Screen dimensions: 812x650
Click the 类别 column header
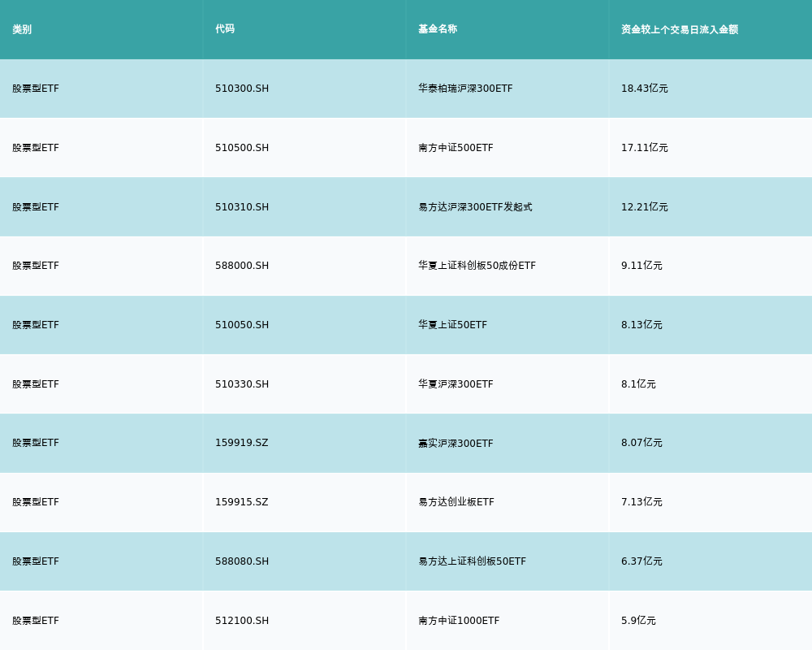(22, 29)
